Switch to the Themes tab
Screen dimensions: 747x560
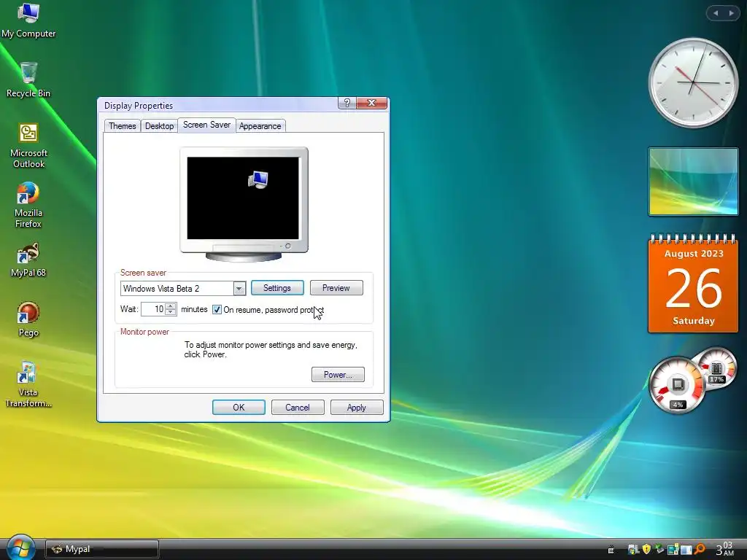[x=122, y=125]
